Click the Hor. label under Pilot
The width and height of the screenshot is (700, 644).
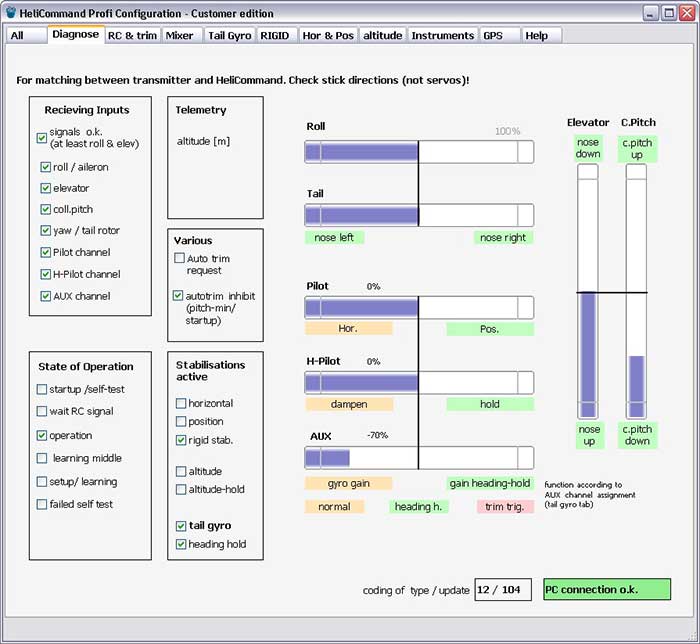pyautogui.click(x=349, y=328)
